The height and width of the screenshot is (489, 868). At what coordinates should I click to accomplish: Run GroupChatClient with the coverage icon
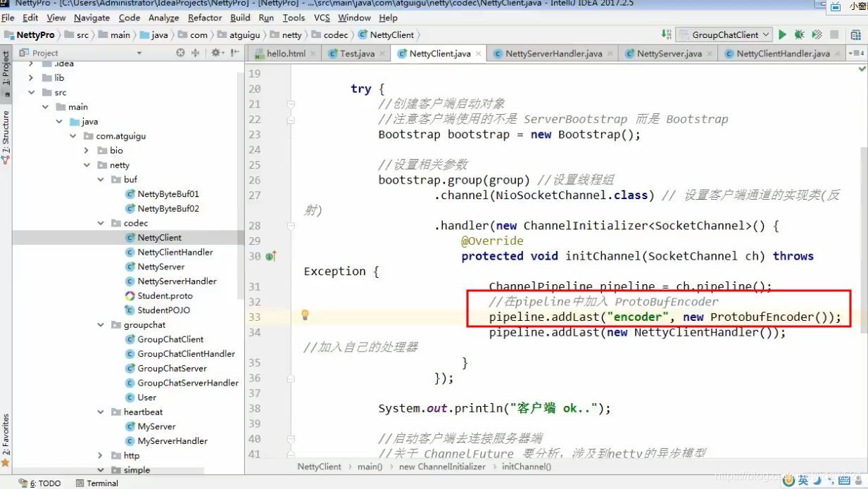pos(817,34)
